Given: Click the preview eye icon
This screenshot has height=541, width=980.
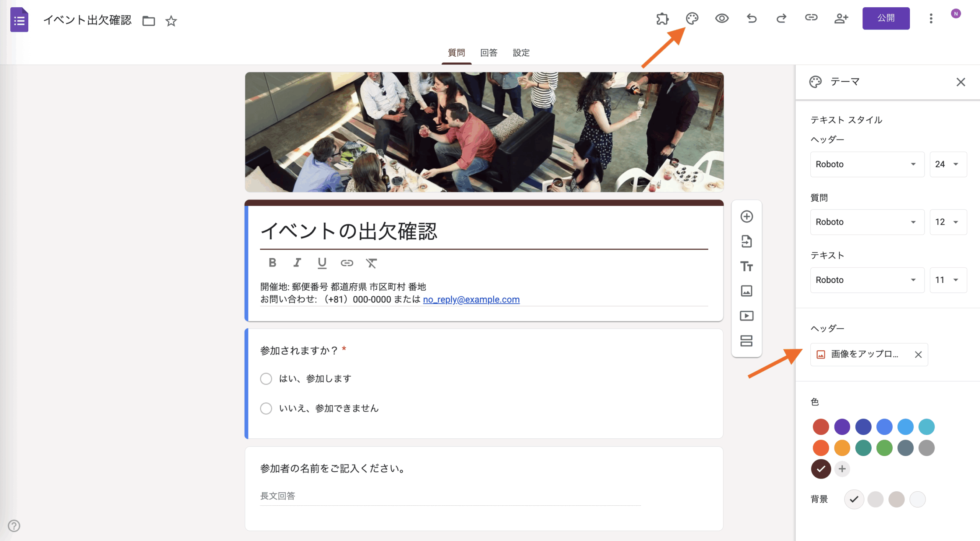Looking at the screenshot, I should tap(722, 18).
